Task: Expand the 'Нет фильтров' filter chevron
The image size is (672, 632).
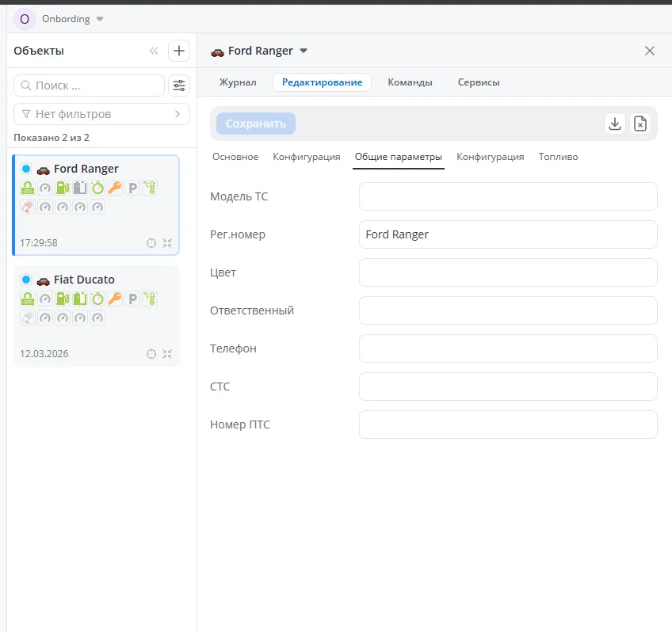Action: click(x=178, y=114)
